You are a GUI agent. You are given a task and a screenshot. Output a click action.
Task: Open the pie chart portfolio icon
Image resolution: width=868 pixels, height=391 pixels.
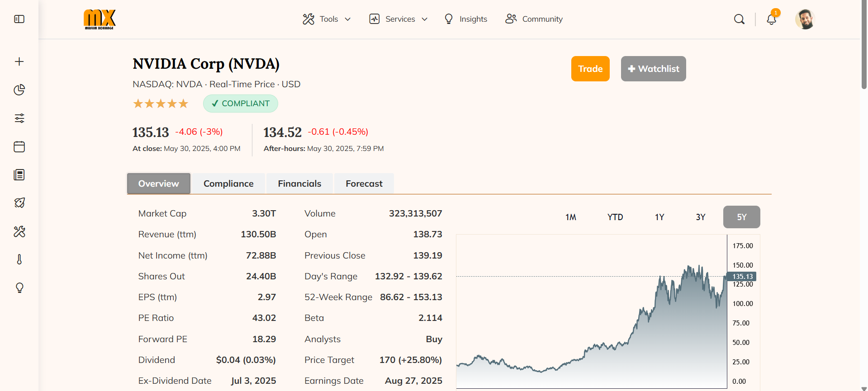click(19, 90)
